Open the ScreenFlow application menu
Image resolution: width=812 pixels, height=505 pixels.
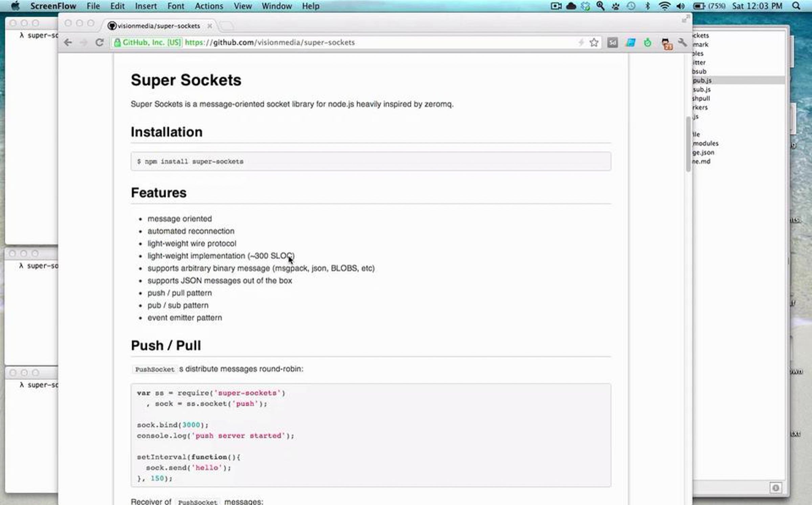(53, 6)
